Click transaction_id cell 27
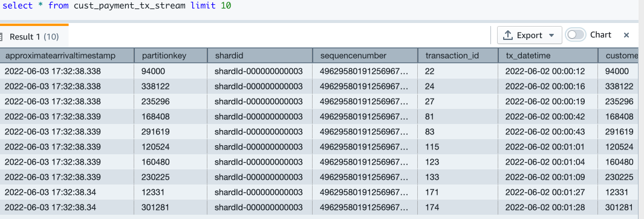Screen dimensions: 644x219 [458, 102]
